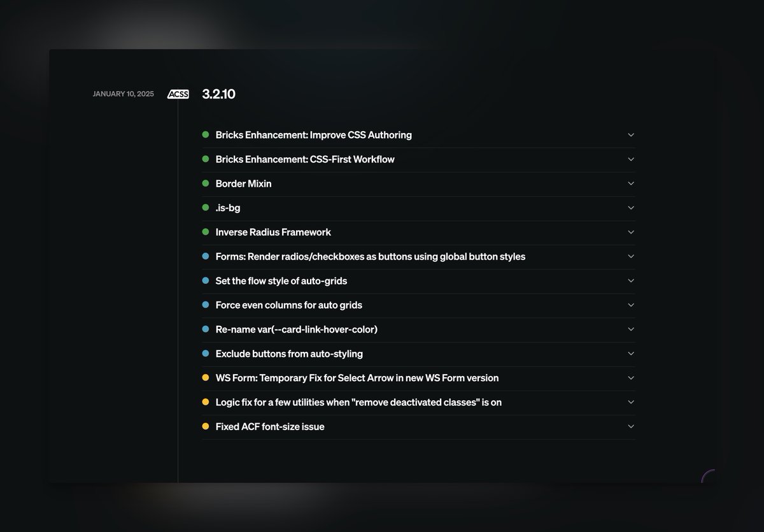Expand the CSS-First Workflow entry chevron
Screen dimensions: 764x532
(x=631, y=159)
